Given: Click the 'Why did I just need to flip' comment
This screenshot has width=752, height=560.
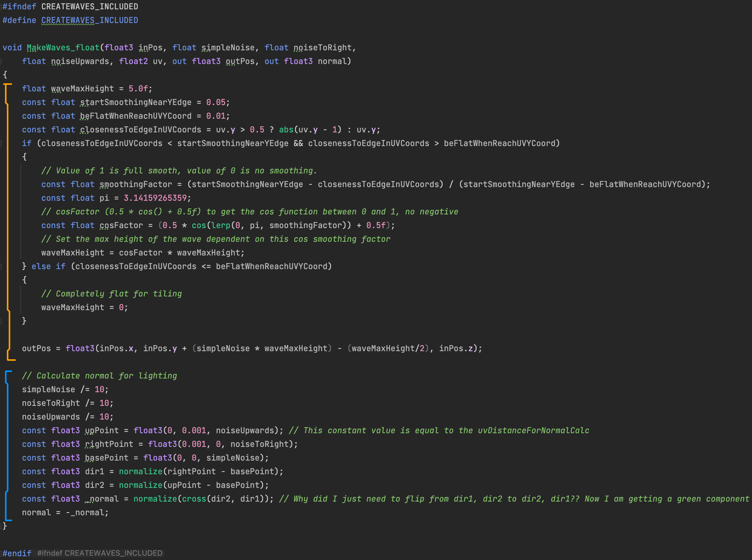Looking at the screenshot, I should click(x=515, y=499).
